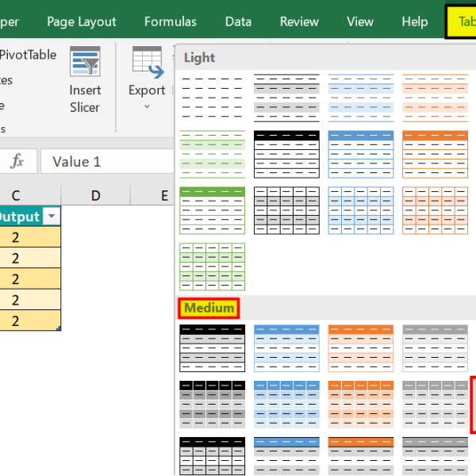The width and height of the screenshot is (476, 476).
Task: Choose Medium gray column-segmented shaded style
Action: [x=435, y=405]
